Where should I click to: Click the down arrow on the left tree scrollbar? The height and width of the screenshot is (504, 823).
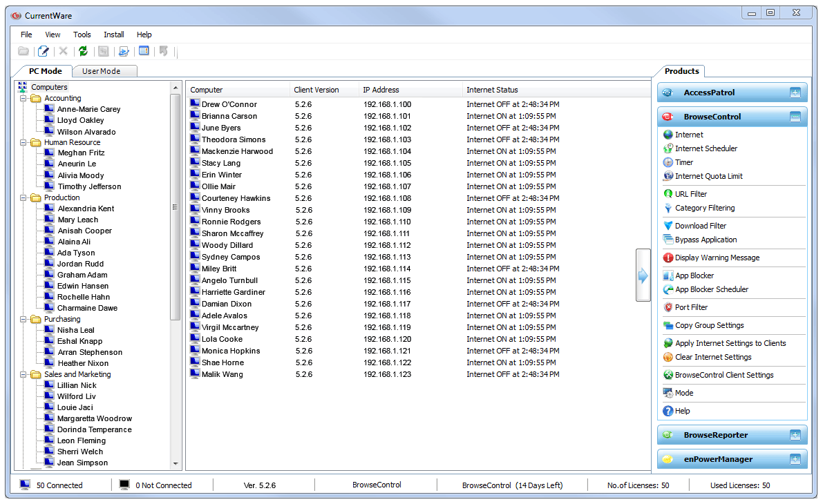coord(176,463)
